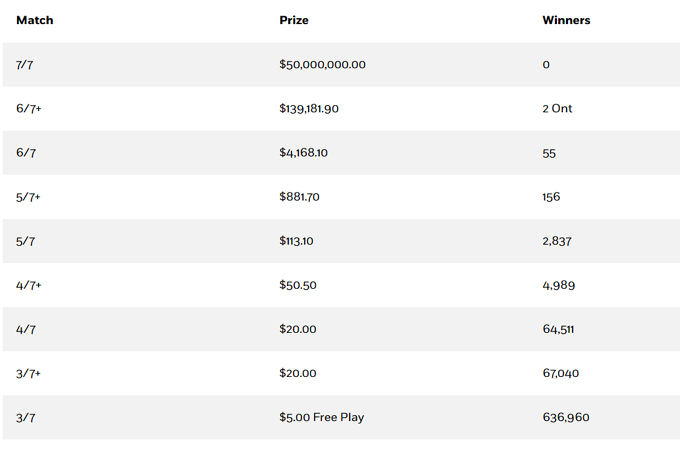
Task: Click the $50.50 prize cell
Action: (298, 285)
